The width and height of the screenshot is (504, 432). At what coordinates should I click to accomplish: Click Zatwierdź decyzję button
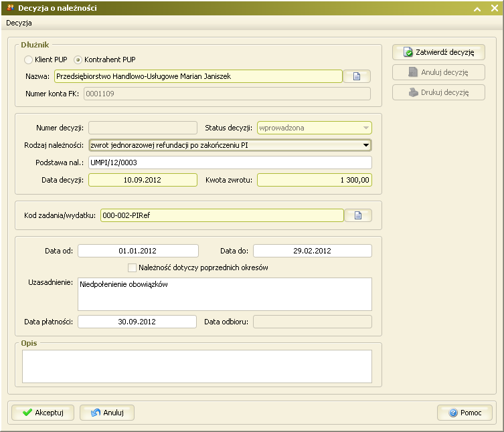pos(438,52)
